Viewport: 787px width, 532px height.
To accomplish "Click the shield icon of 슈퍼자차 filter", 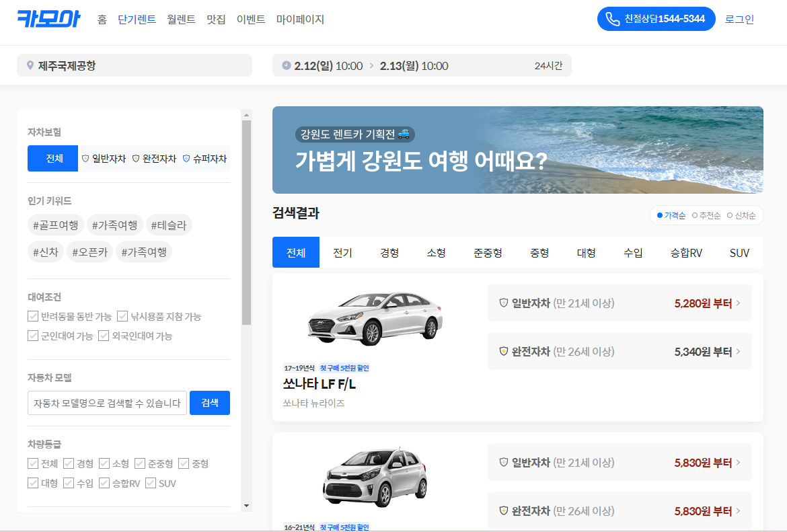I will point(186,159).
